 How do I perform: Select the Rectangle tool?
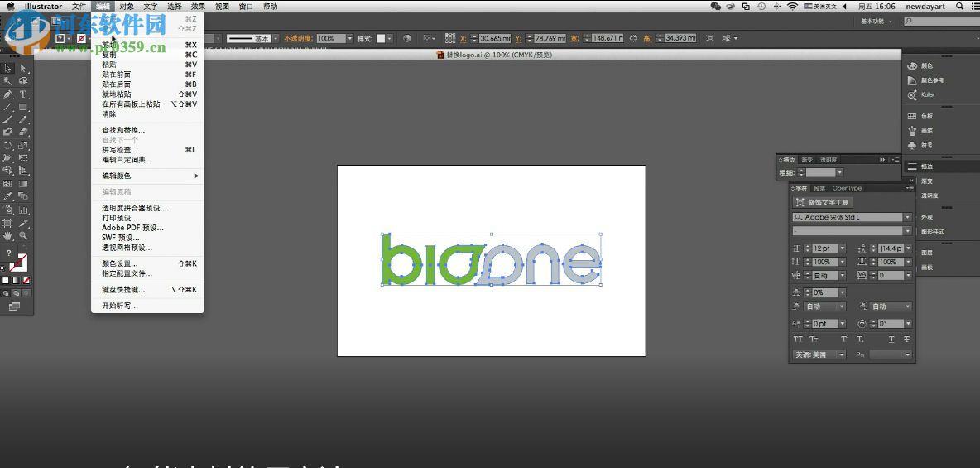pos(23,107)
